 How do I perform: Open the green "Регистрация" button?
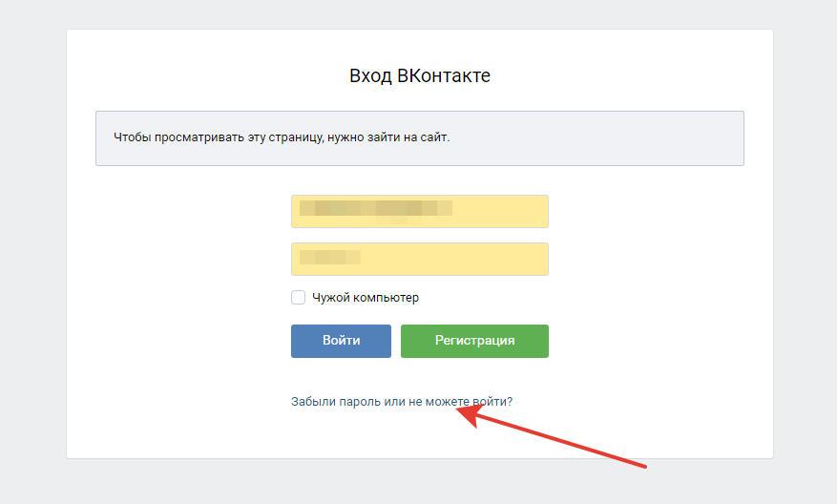474,341
